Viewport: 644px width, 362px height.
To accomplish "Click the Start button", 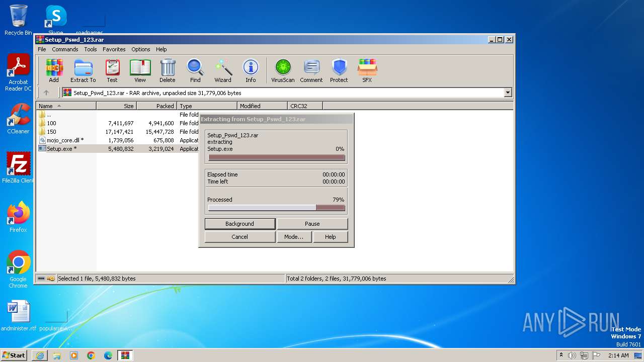I will tap(14, 355).
